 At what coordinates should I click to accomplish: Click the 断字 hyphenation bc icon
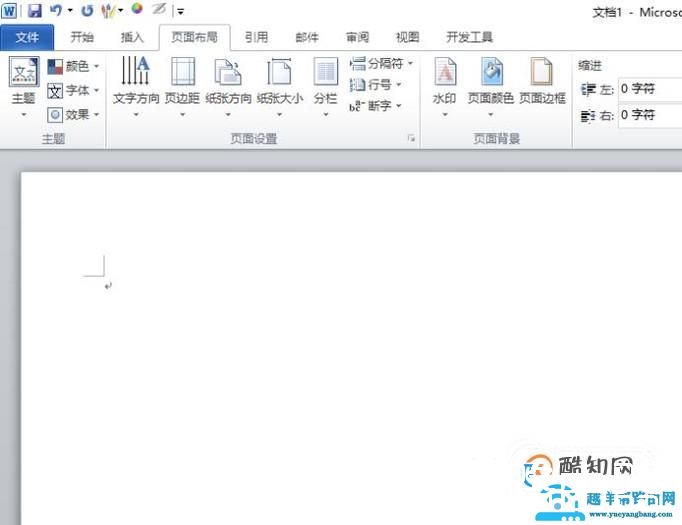pos(355,106)
